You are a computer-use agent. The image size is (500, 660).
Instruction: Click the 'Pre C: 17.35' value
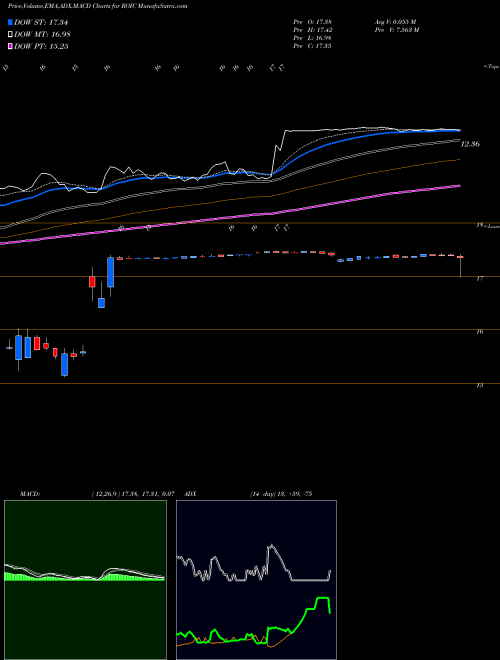tap(312, 46)
